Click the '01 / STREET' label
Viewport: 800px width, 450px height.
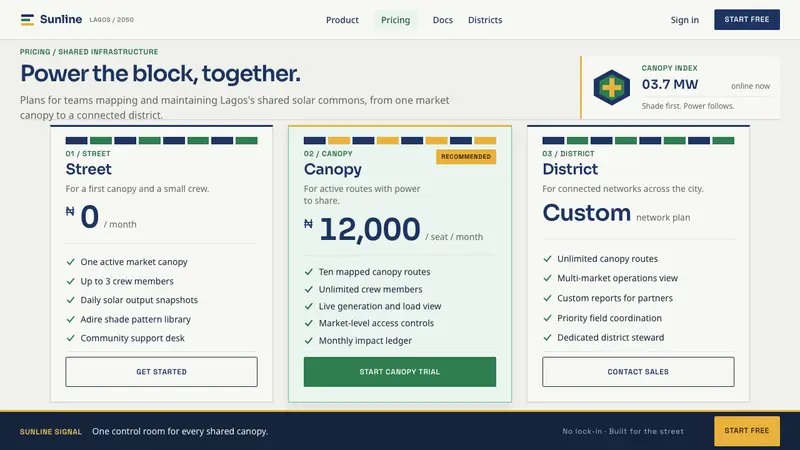pos(88,154)
